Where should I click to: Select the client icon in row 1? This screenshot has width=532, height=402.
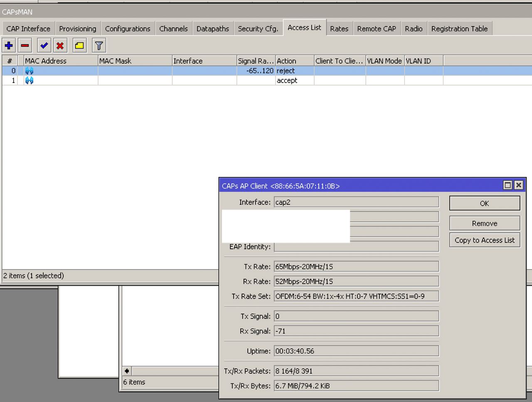coord(29,81)
